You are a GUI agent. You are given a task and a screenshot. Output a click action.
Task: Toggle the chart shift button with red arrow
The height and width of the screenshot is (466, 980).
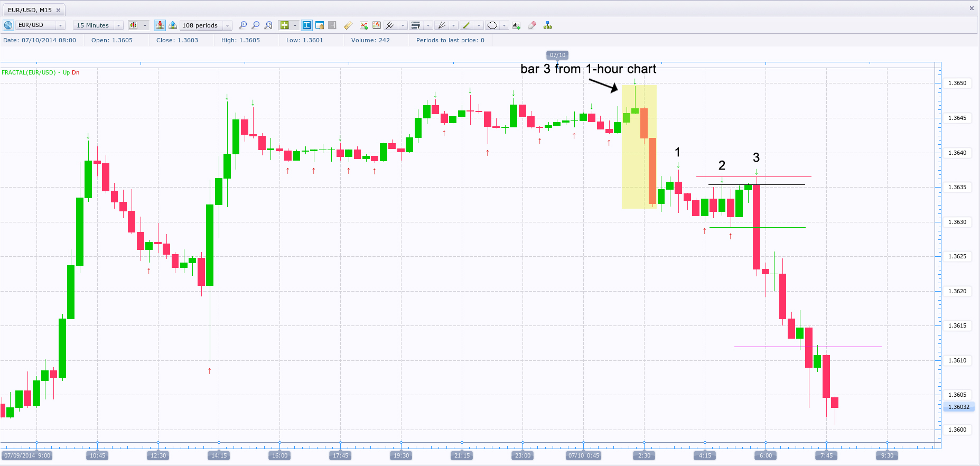tap(160, 25)
